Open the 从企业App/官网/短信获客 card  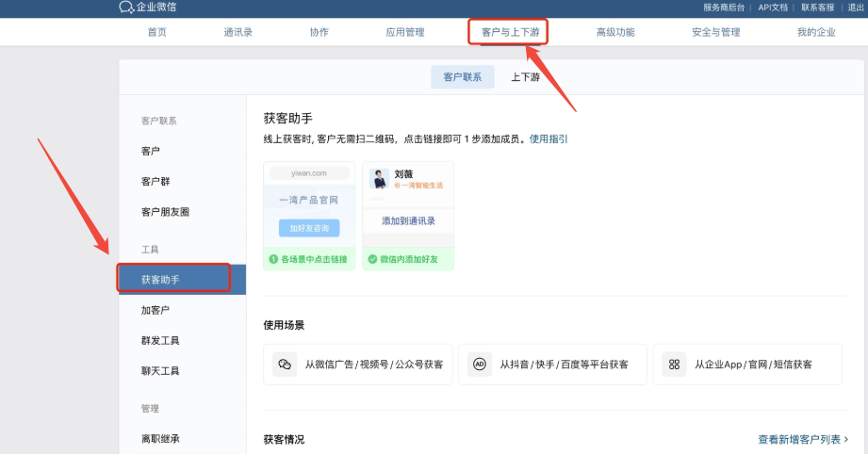click(747, 364)
